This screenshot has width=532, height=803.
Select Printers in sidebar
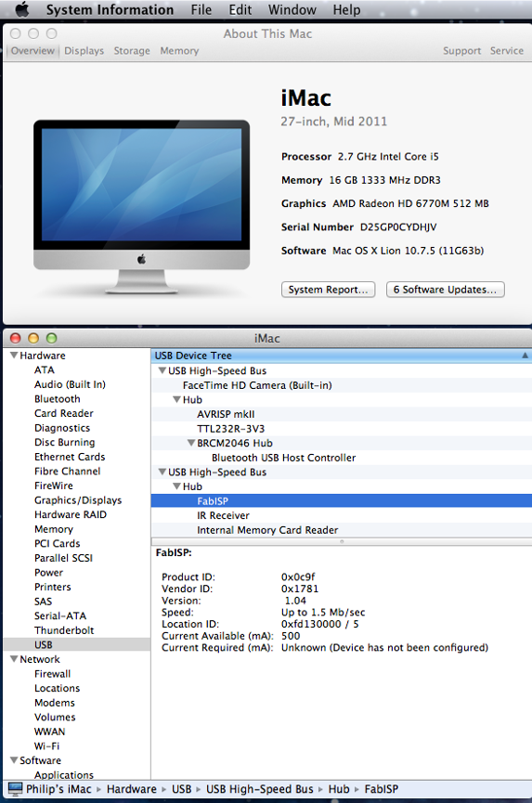[x=52, y=587]
